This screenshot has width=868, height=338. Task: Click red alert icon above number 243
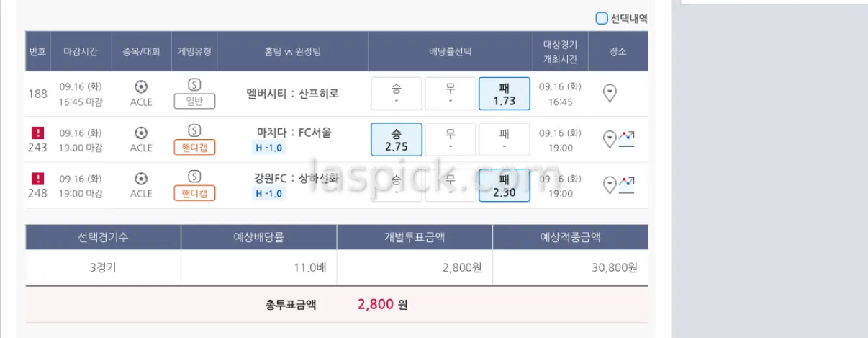(37, 133)
